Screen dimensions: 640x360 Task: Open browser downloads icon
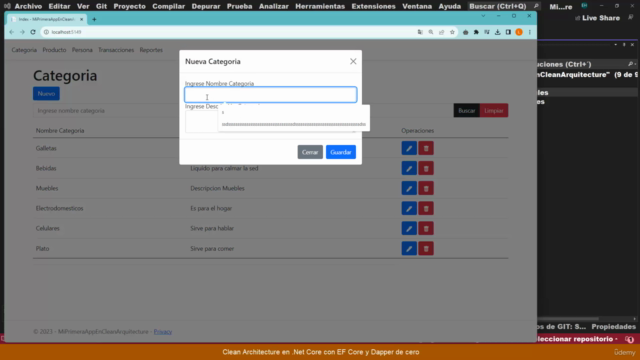click(x=498, y=32)
